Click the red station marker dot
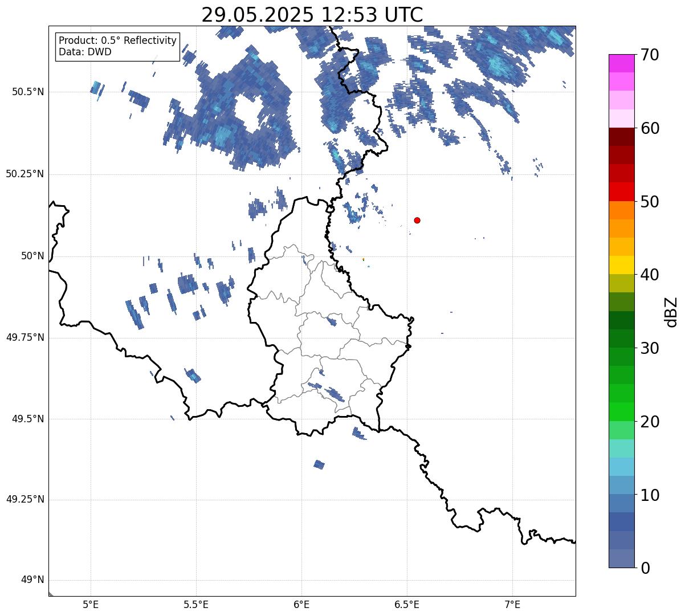 pos(417,220)
